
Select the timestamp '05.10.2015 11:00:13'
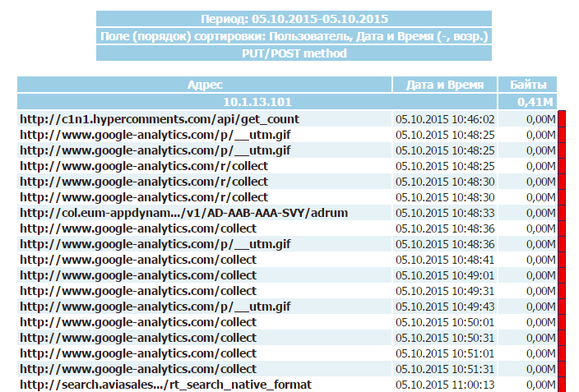point(445,385)
